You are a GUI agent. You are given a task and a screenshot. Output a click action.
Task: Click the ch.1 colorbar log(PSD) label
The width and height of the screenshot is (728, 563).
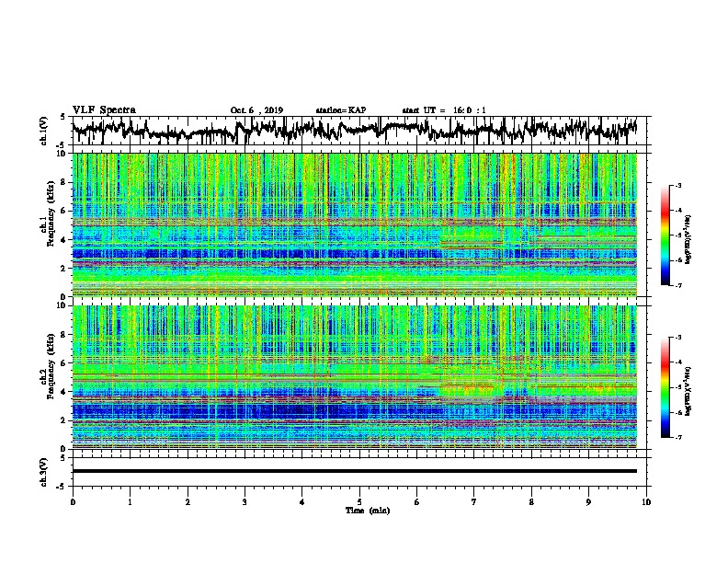tap(688, 239)
